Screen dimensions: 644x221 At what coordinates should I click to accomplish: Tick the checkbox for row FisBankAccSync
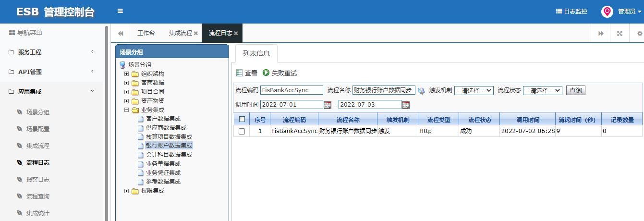242,131
